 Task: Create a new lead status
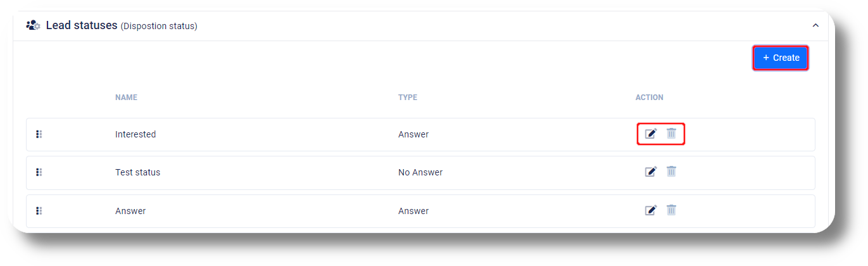tap(781, 58)
